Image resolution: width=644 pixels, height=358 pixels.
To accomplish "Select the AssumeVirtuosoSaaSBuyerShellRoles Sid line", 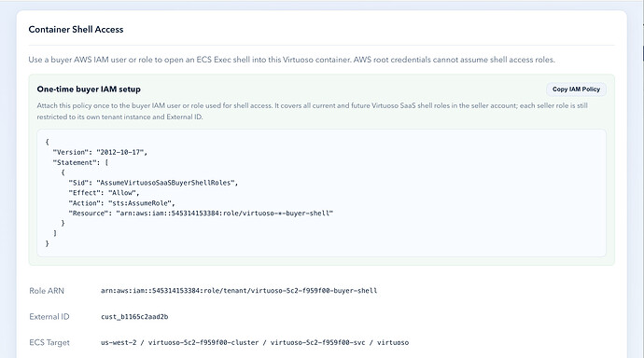I will [153, 183].
